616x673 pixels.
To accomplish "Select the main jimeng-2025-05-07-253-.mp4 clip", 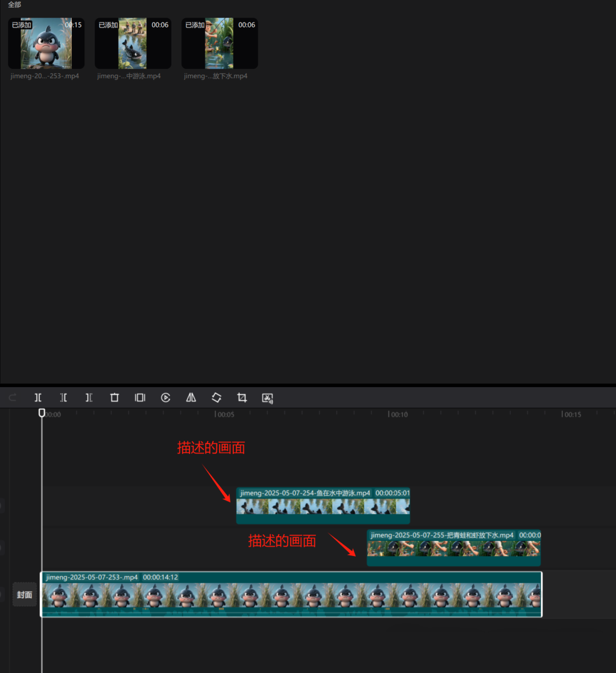I will (291, 594).
